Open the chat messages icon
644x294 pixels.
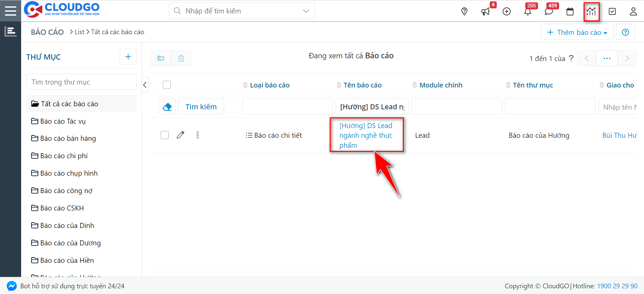[x=549, y=12]
